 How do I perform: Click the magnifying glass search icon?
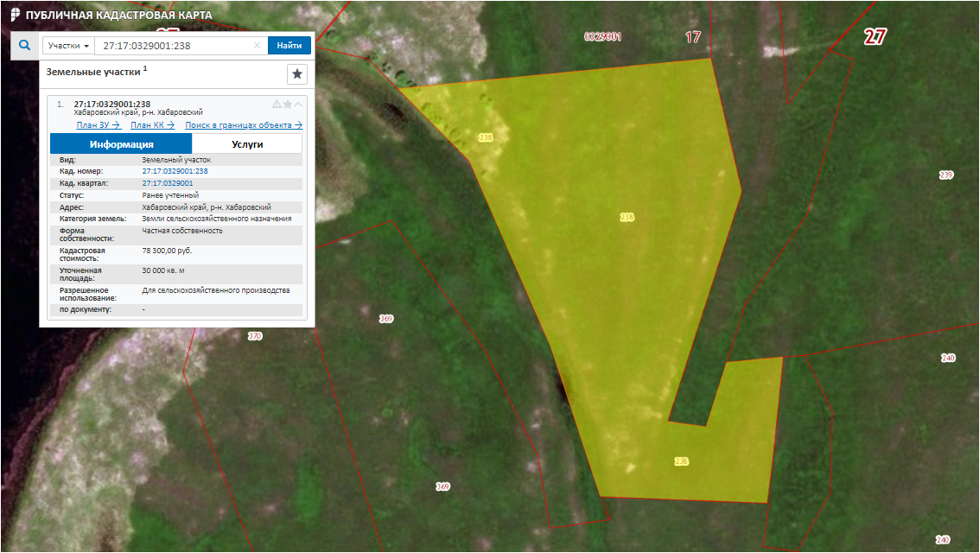(x=24, y=46)
